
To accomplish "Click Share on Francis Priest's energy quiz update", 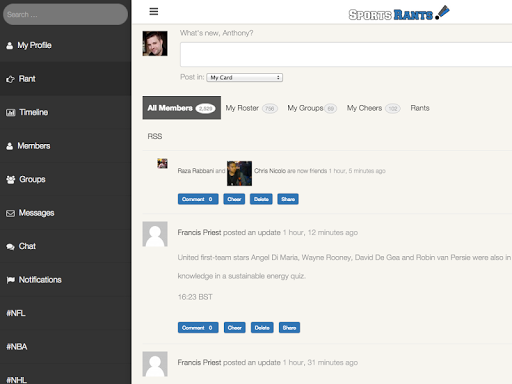I will coord(289,328).
